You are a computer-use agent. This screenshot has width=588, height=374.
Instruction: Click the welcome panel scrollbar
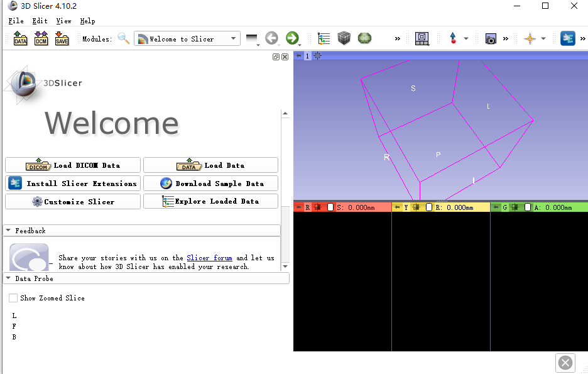point(286,189)
